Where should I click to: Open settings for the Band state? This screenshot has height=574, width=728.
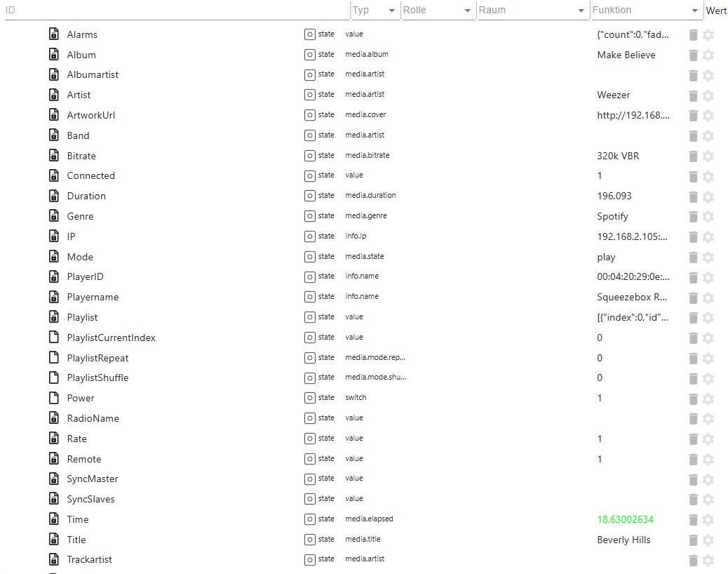tap(708, 136)
